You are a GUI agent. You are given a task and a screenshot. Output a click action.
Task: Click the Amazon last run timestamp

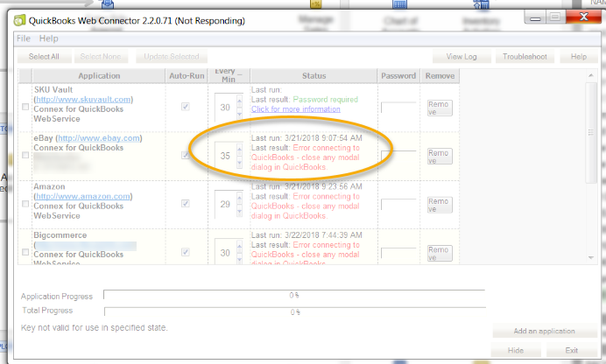(x=323, y=187)
